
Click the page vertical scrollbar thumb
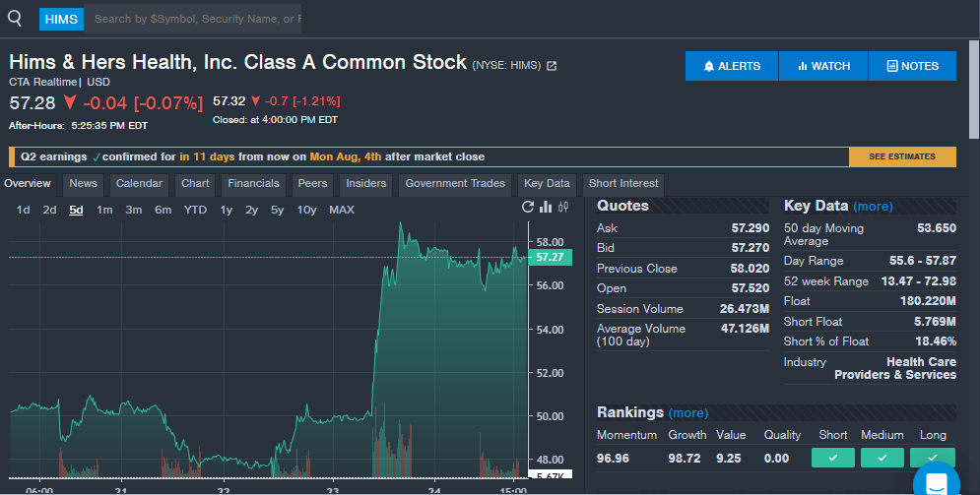[x=974, y=90]
